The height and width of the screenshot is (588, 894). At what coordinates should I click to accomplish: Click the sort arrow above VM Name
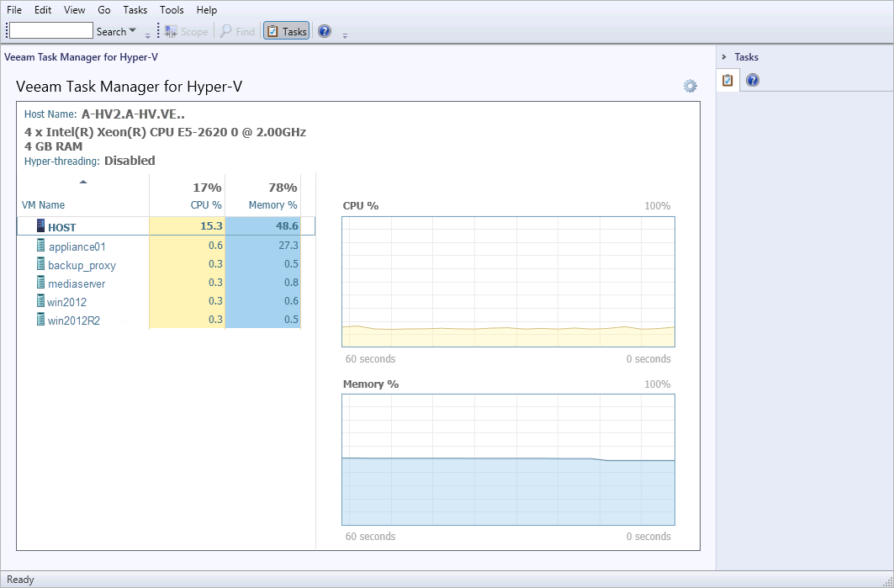[83, 182]
